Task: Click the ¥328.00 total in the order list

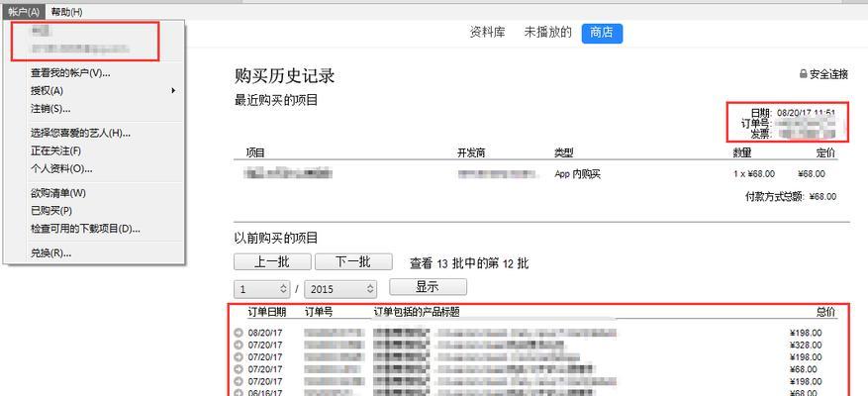Action: pyautogui.click(x=806, y=346)
